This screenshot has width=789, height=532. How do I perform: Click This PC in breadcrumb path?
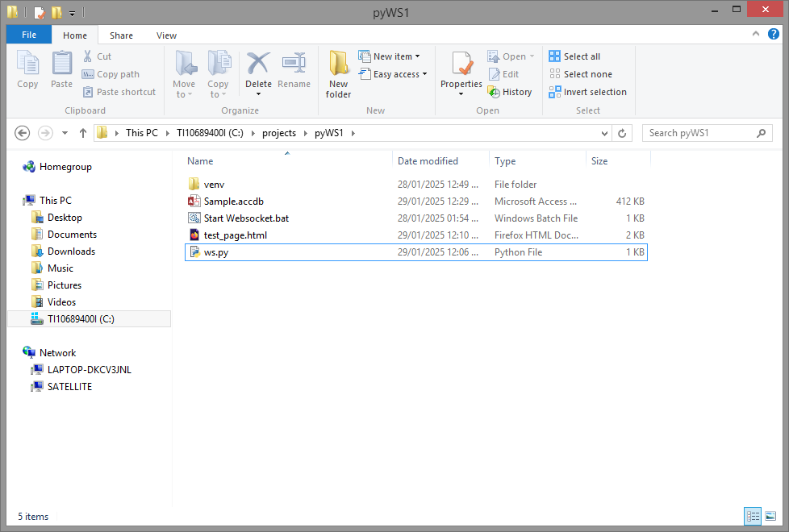[142, 133]
